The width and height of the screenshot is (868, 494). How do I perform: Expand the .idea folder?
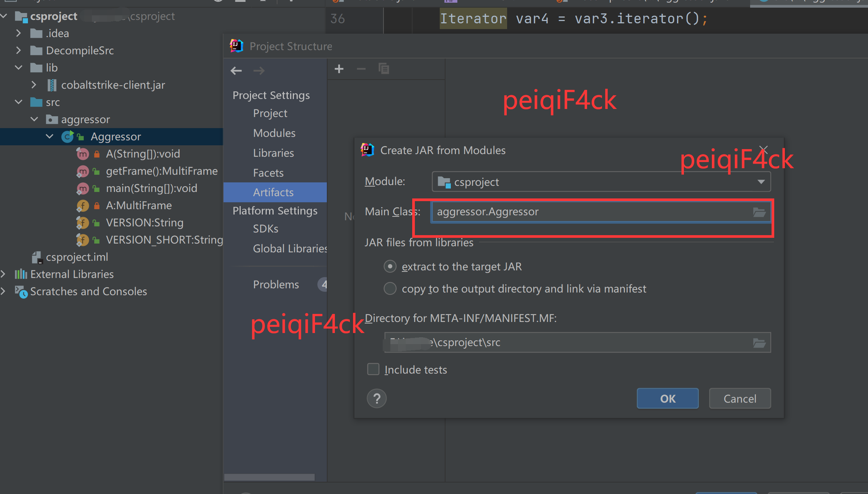pyautogui.click(x=18, y=33)
